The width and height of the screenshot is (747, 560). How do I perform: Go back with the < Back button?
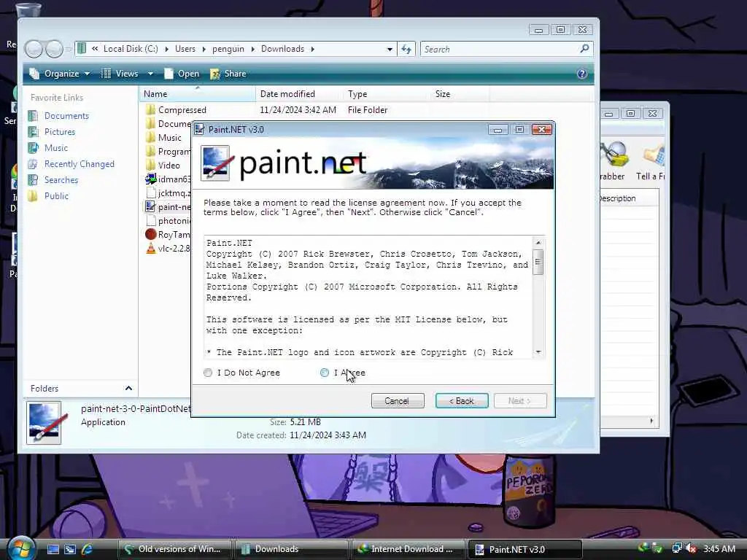pos(462,401)
